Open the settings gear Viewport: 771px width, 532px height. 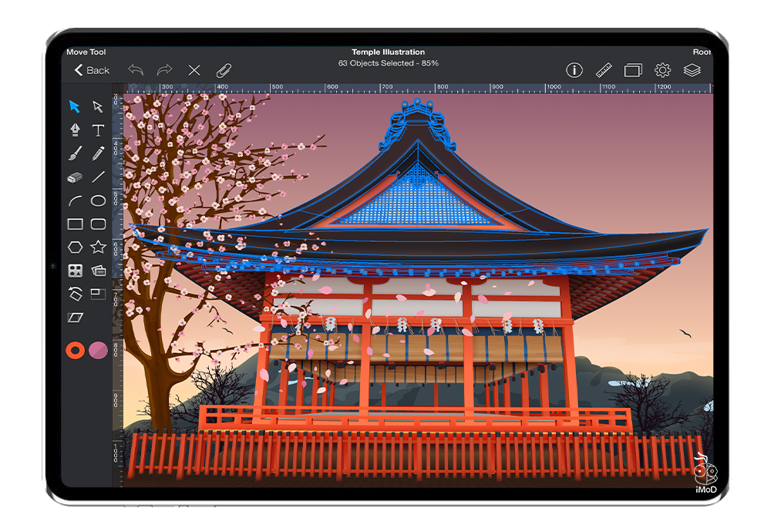[x=662, y=70]
